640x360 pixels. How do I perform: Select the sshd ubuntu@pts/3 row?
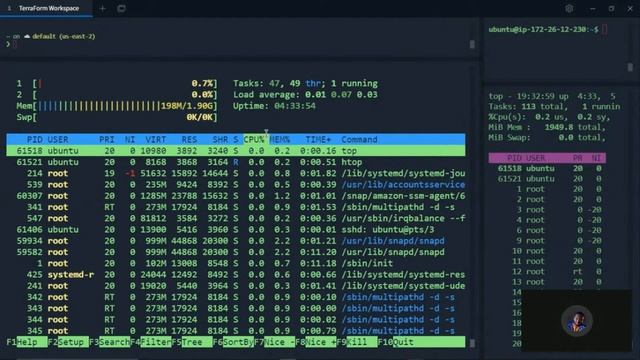click(236, 229)
